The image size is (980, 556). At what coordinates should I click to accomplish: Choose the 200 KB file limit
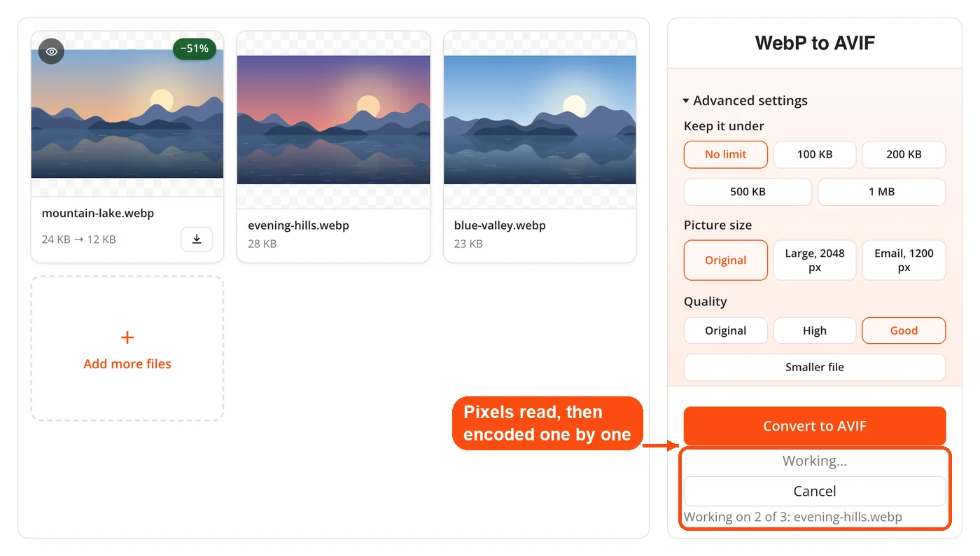[904, 155]
